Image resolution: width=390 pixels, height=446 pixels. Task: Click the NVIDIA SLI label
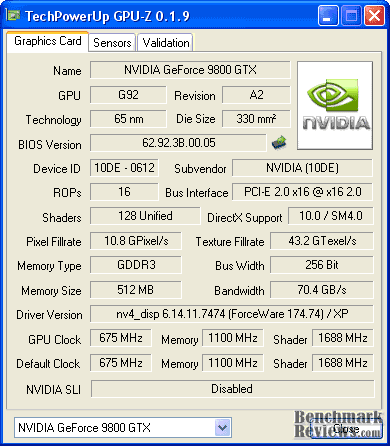click(53, 390)
